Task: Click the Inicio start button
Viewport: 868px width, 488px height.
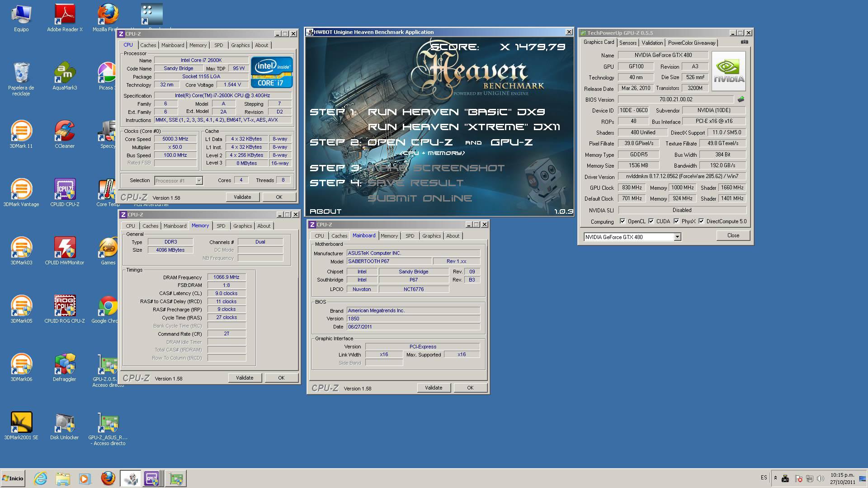Action: 13,479
